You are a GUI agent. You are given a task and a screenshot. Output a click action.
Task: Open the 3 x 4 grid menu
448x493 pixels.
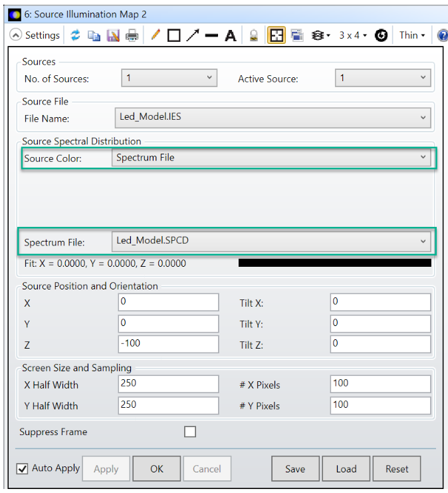(x=353, y=35)
